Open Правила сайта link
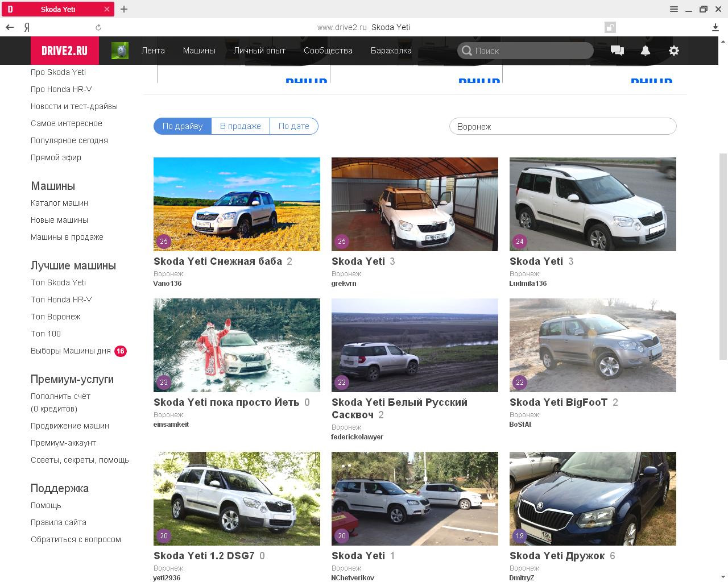The image size is (728, 582). coord(59,522)
